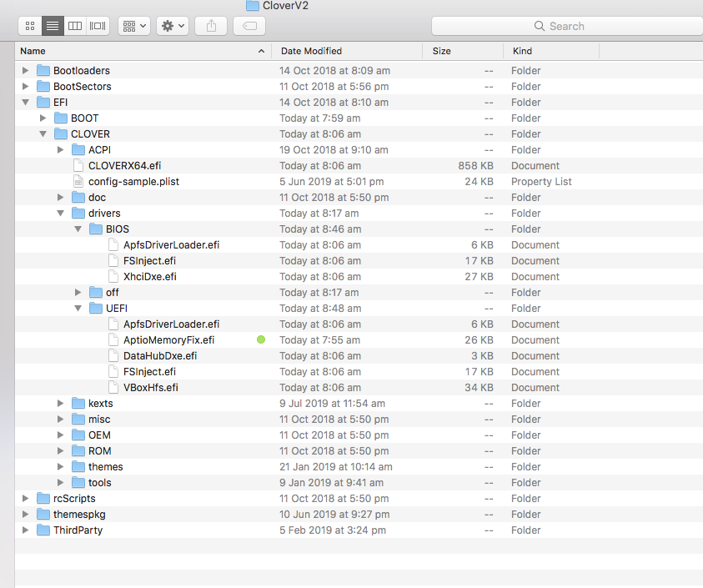Select the UEFI folder icon

[x=96, y=308]
